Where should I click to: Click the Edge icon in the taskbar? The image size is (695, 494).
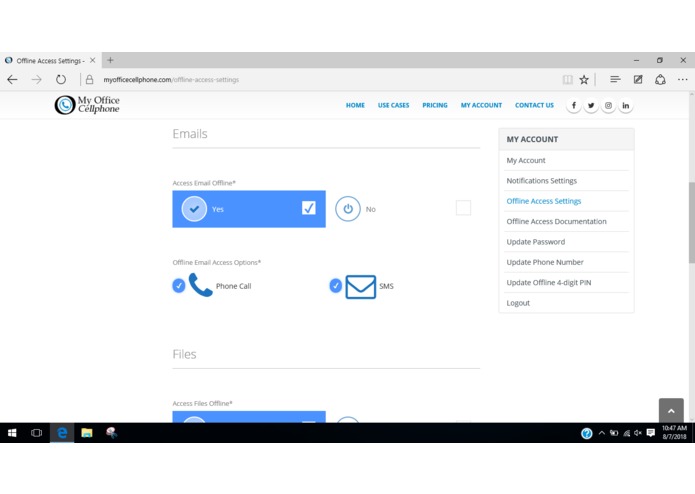tap(62, 433)
